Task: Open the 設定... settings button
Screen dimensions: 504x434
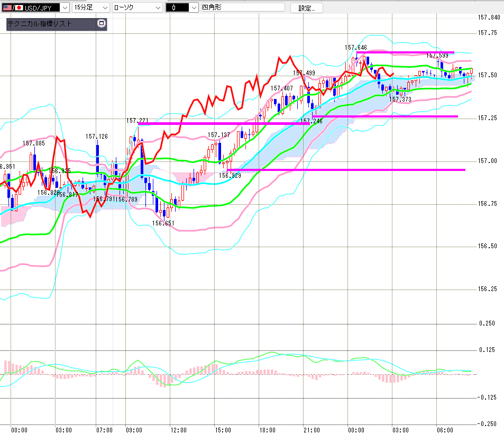Action: pos(306,8)
